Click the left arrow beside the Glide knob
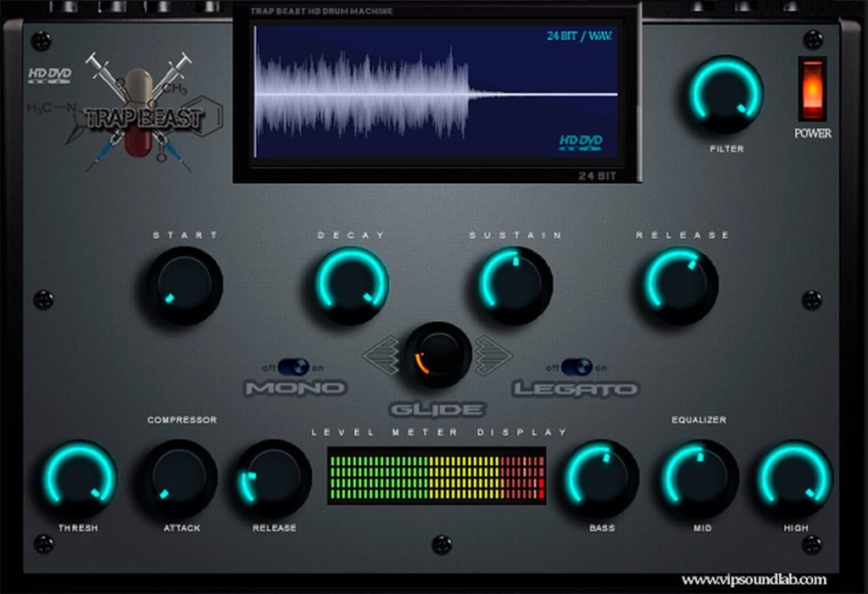 click(x=381, y=356)
